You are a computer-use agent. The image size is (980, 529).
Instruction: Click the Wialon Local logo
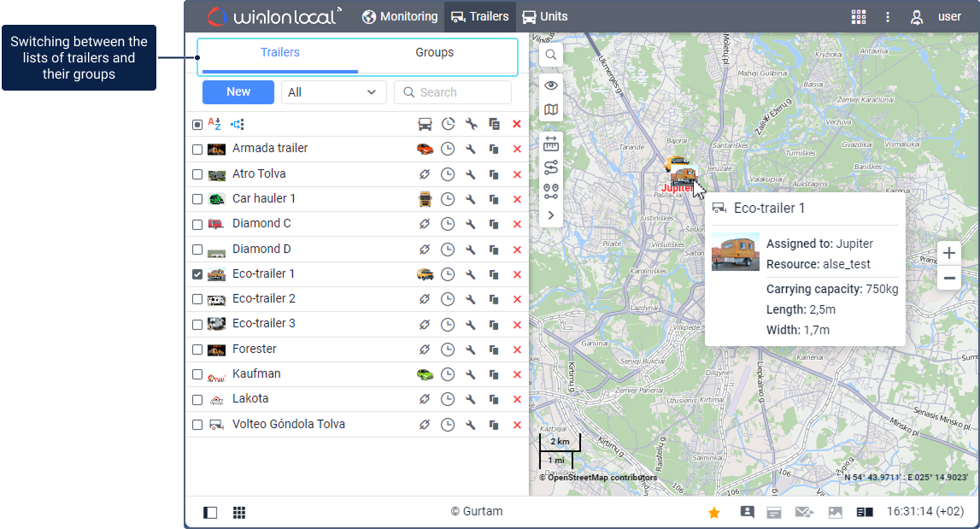coord(275,17)
